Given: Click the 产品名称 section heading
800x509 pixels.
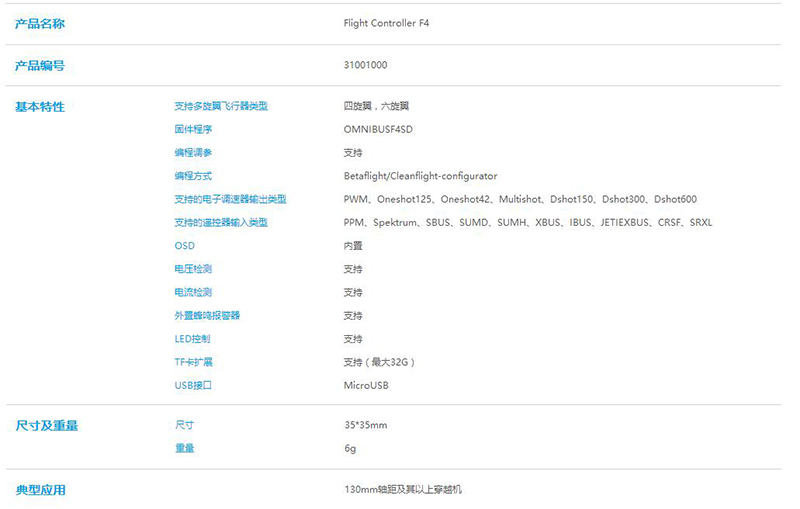Looking at the screenshot, I should [x=40, y=24].
